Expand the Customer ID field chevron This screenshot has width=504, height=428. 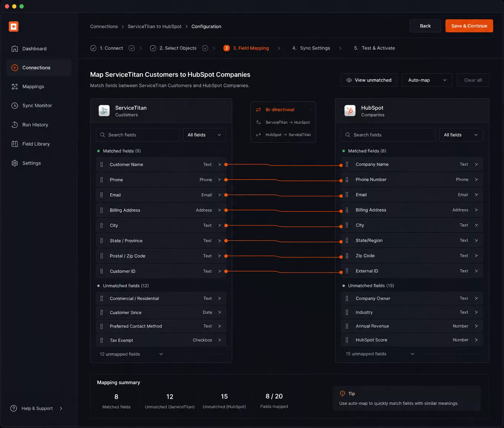pyautogui.click(x=220, y=271)
